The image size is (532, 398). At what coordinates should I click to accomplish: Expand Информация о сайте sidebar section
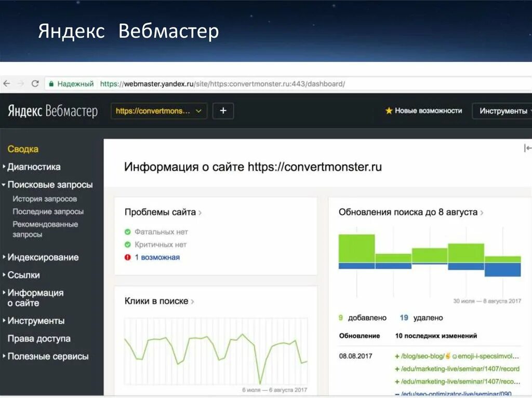[35, 298]
